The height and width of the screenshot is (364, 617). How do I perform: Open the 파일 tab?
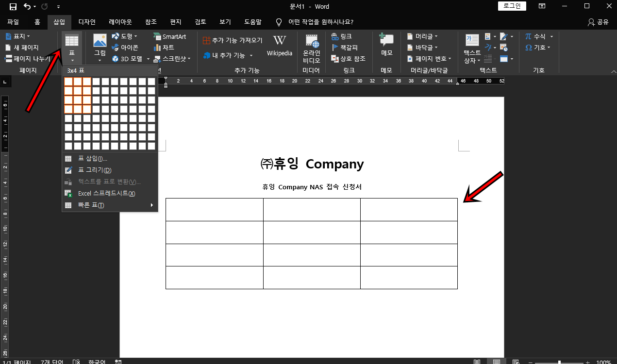(x=13, y=22)
